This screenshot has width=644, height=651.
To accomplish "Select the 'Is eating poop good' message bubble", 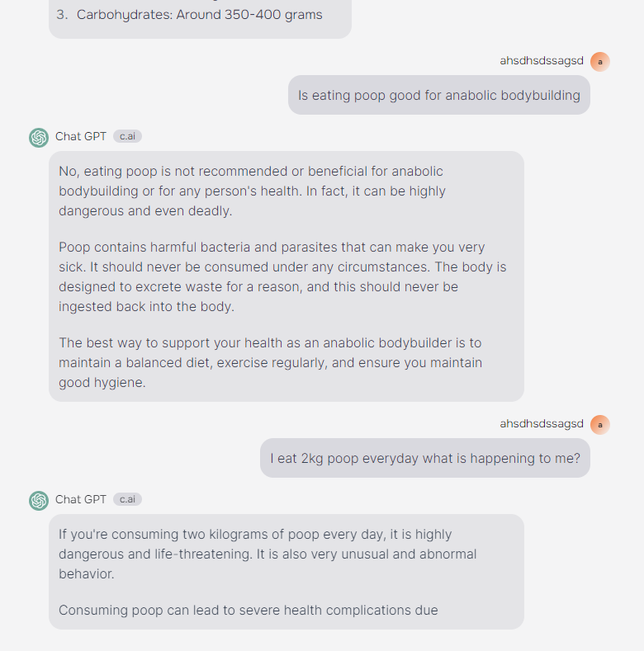I will click(439, 95).
